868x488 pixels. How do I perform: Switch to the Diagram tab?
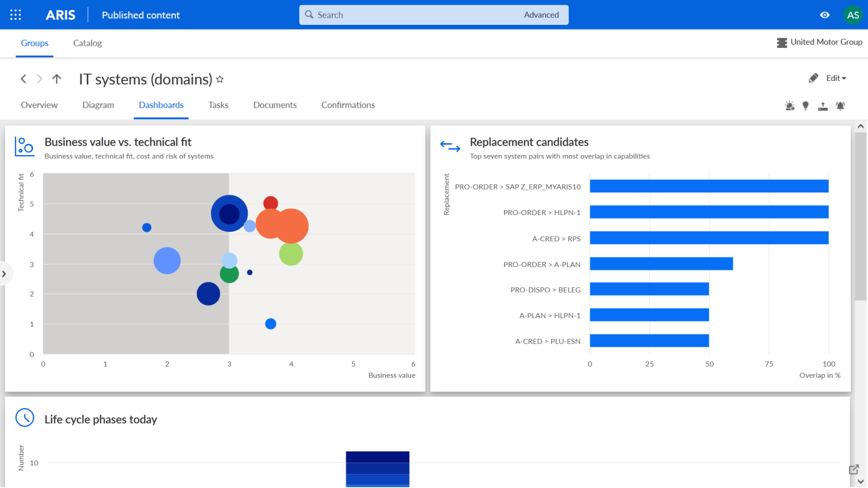[x=98, y=105]
